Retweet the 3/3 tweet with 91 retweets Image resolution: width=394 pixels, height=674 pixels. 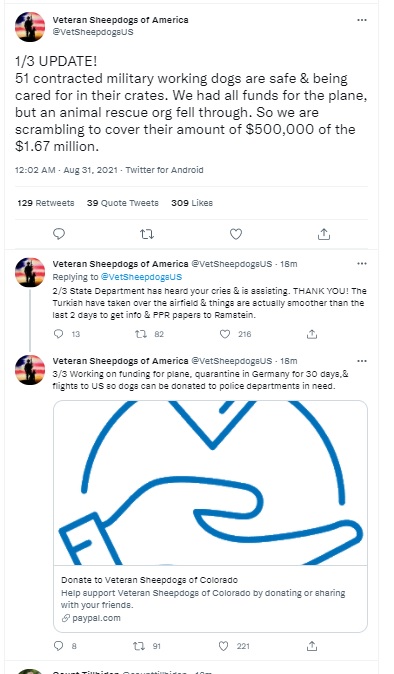139,646
